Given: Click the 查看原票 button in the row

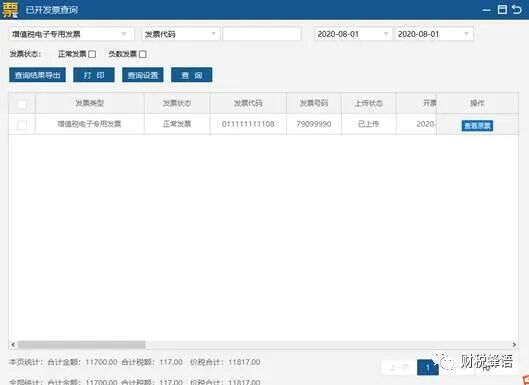Looking at the screenshot, I should click(477, 126).
